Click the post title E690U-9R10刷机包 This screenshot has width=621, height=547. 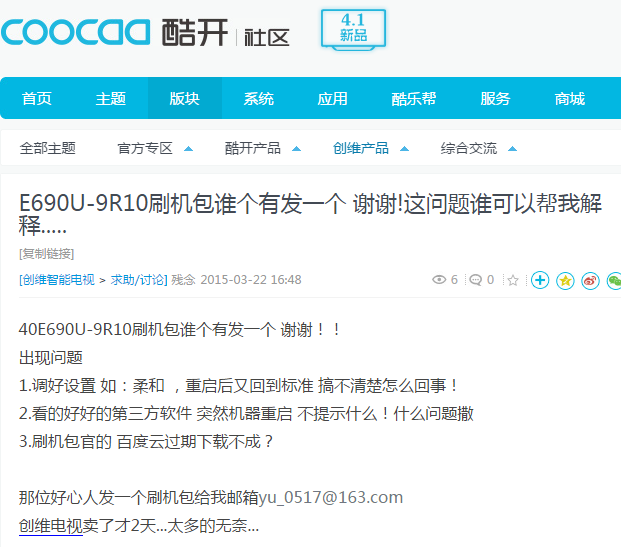pyautogui.click(x=310, y=215)
